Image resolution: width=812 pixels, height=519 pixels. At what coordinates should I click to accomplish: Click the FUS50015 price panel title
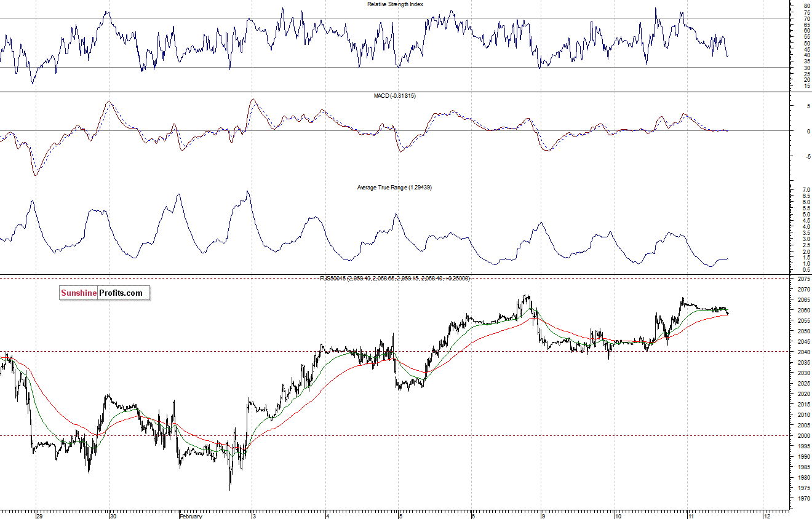click(x=394, y=279)
